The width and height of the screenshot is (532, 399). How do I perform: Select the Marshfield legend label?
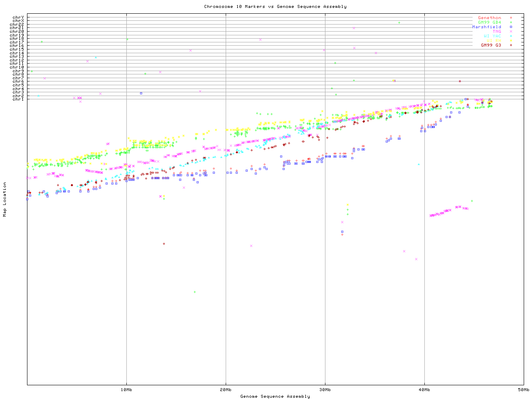click(486, 27)
